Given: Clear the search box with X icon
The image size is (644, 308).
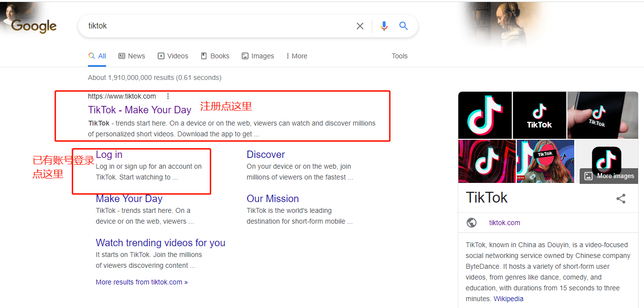Looking at the screenshot, I should (360, 26).
